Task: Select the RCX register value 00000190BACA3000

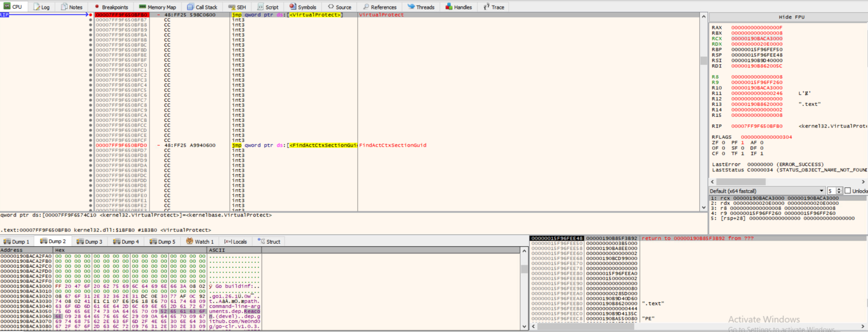Action: 757,38
